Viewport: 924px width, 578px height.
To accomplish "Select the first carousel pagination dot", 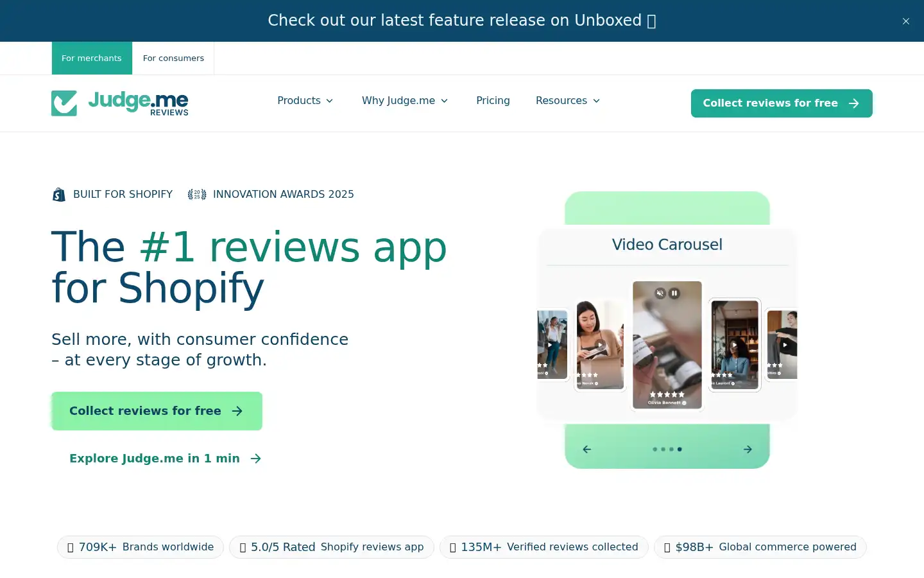I will click(654, 450).
